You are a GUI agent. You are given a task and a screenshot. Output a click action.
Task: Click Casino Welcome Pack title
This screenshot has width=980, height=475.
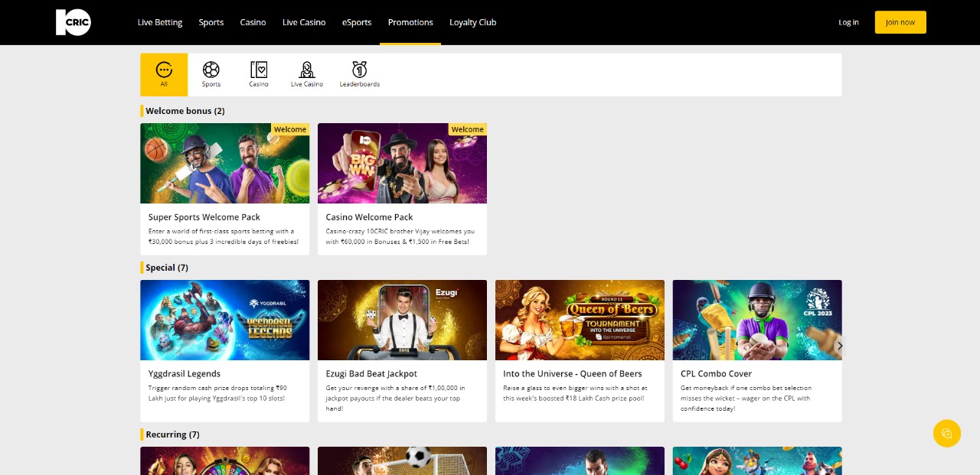[x=369, y=217]
